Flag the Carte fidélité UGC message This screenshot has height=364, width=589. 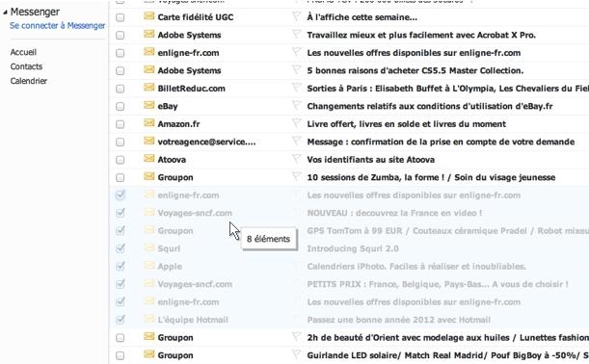(296, 16)
